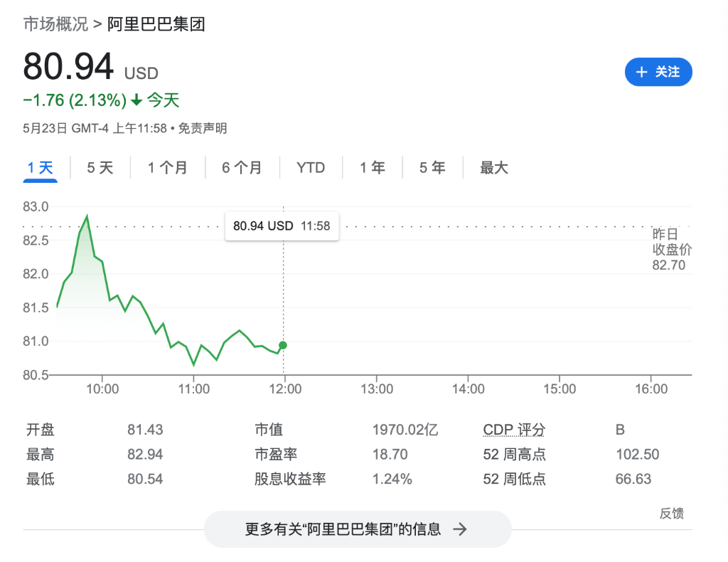Click the 80.94 current price figure
The image size is (728, 562).
coord(68,66)
